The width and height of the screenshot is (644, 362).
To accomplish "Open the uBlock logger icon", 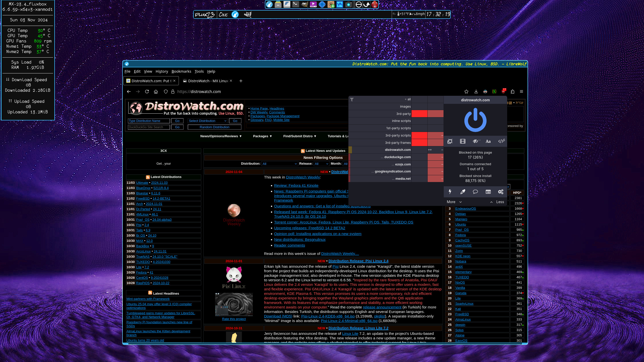I will (x=488, y=192).
